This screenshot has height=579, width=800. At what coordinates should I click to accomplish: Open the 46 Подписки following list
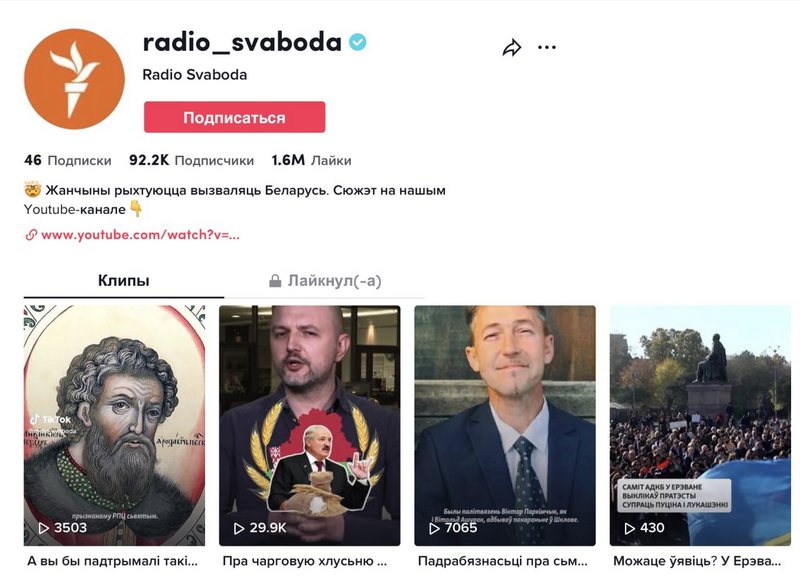click(x=67, y=161)
